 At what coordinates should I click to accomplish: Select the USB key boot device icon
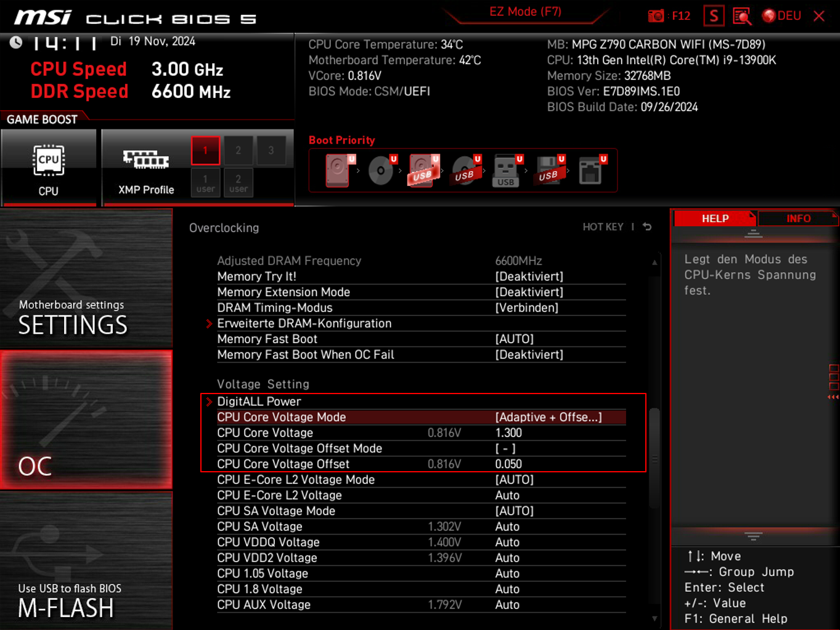tap(507, 171)
